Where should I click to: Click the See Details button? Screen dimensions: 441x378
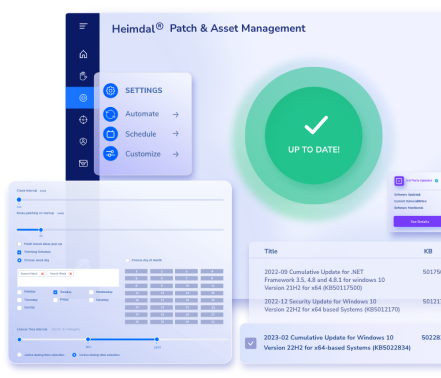click(x=417, y=221)
